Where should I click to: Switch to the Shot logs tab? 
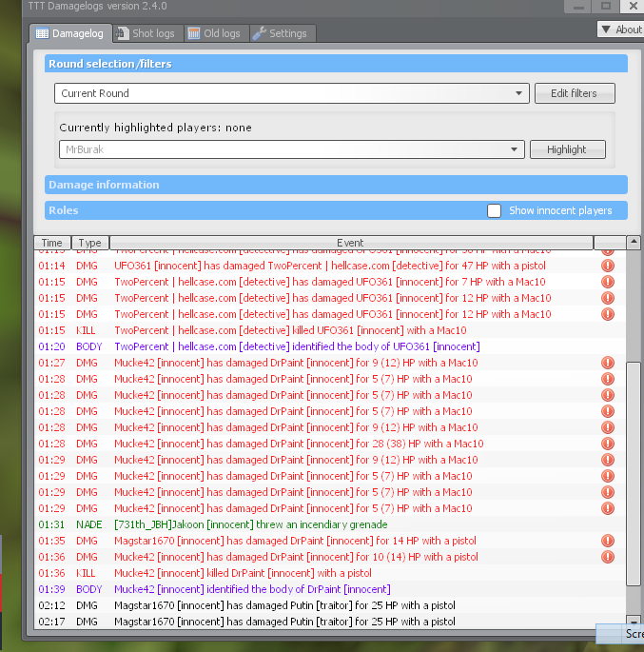pos(146,33)
